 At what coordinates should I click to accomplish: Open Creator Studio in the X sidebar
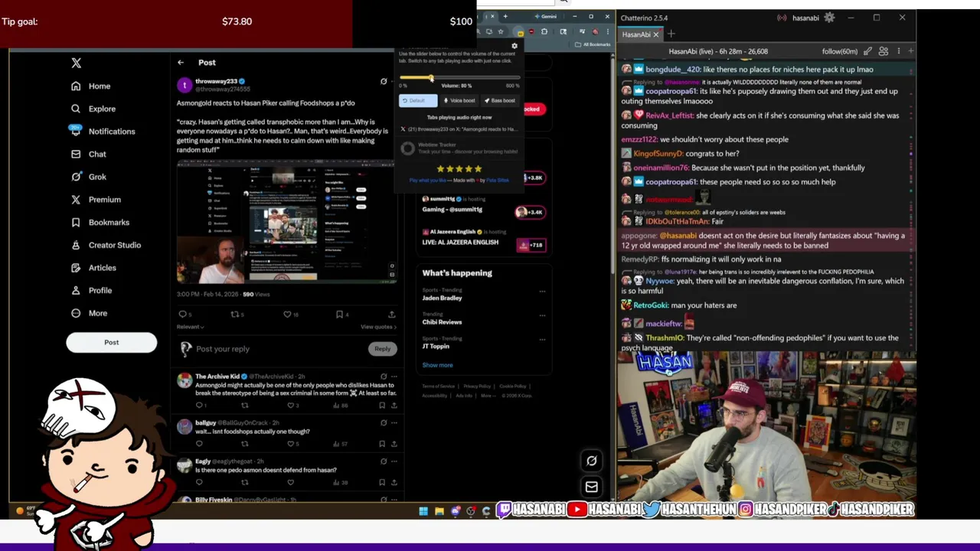[x=106, y=245]
